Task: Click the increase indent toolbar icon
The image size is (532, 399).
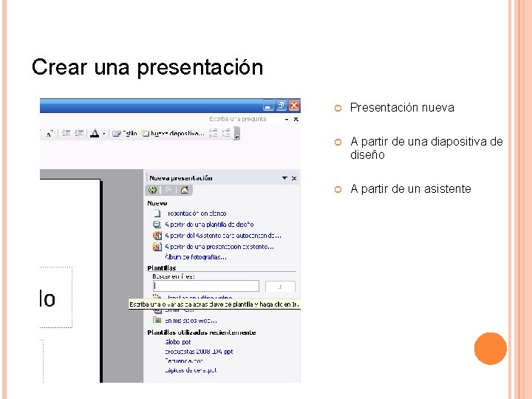Action: pyautogui.click(x=79, y=133)
